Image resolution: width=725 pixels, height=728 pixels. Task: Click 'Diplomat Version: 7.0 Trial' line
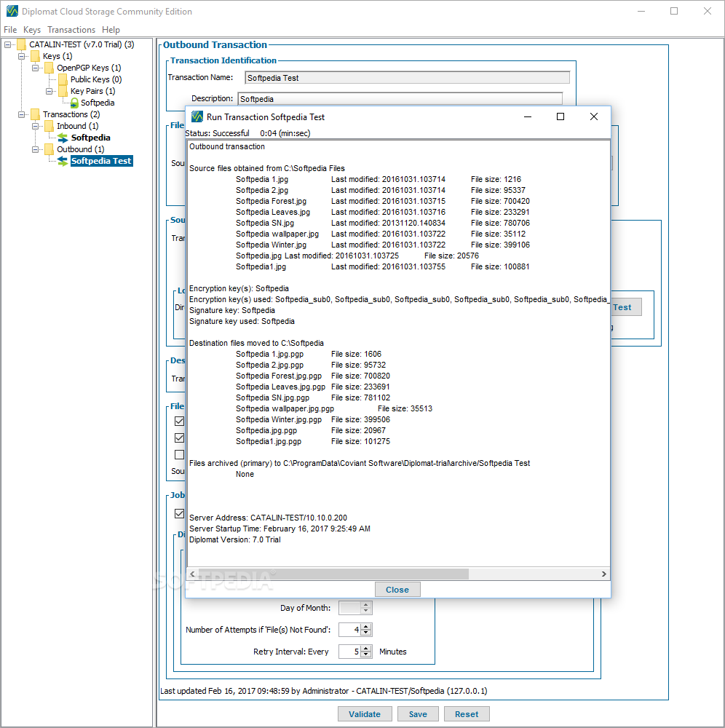point(235,539)
